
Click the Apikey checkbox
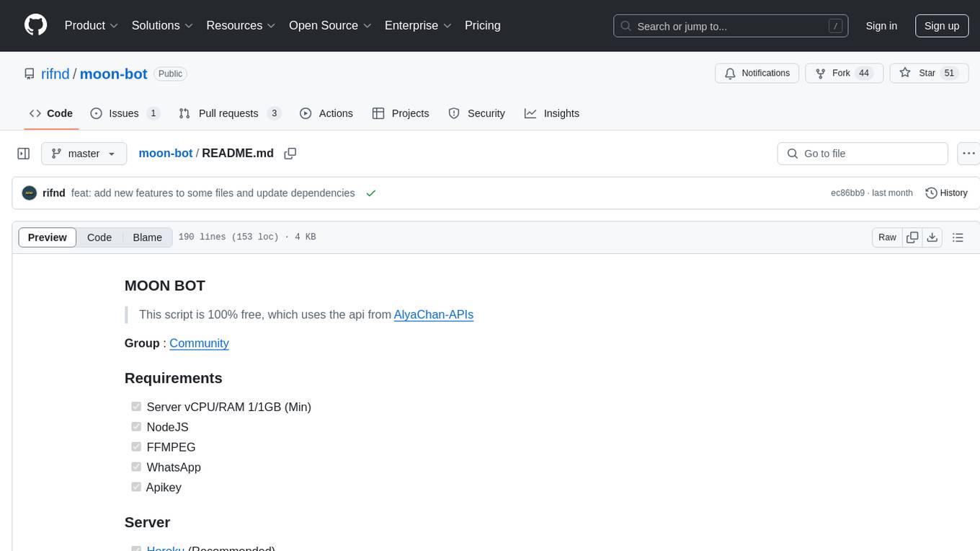coord(136,488)
